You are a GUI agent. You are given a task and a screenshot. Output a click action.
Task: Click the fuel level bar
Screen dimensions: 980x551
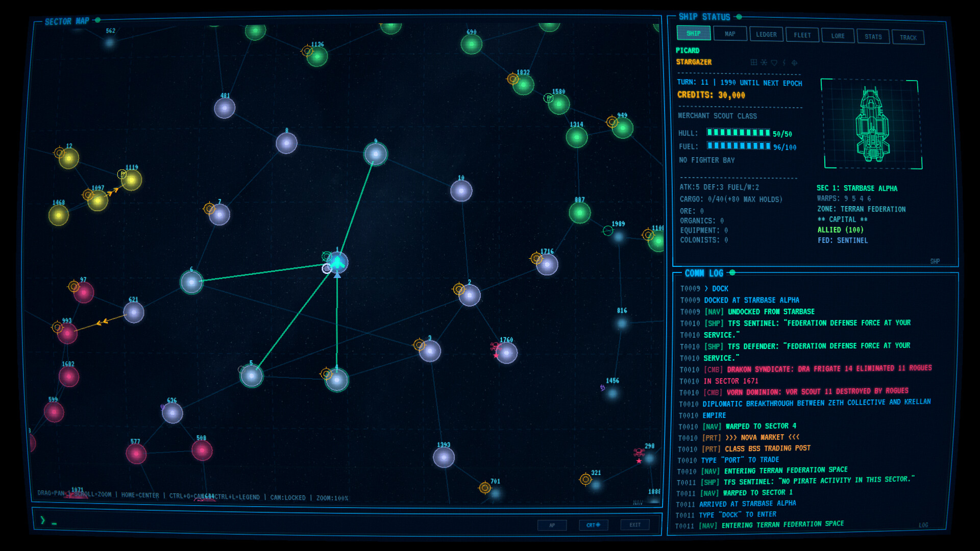739,146
